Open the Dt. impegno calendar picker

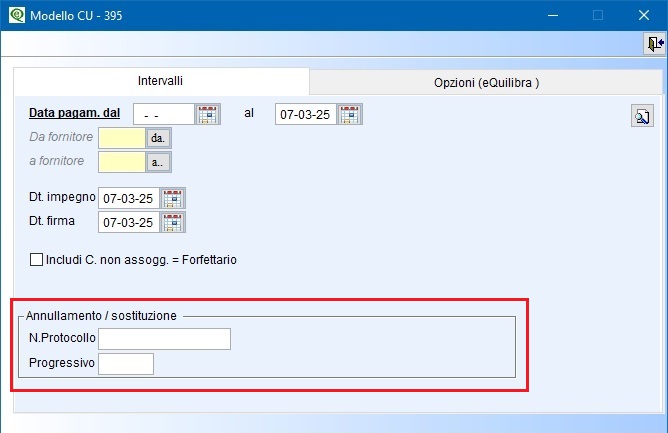(174, 198)
